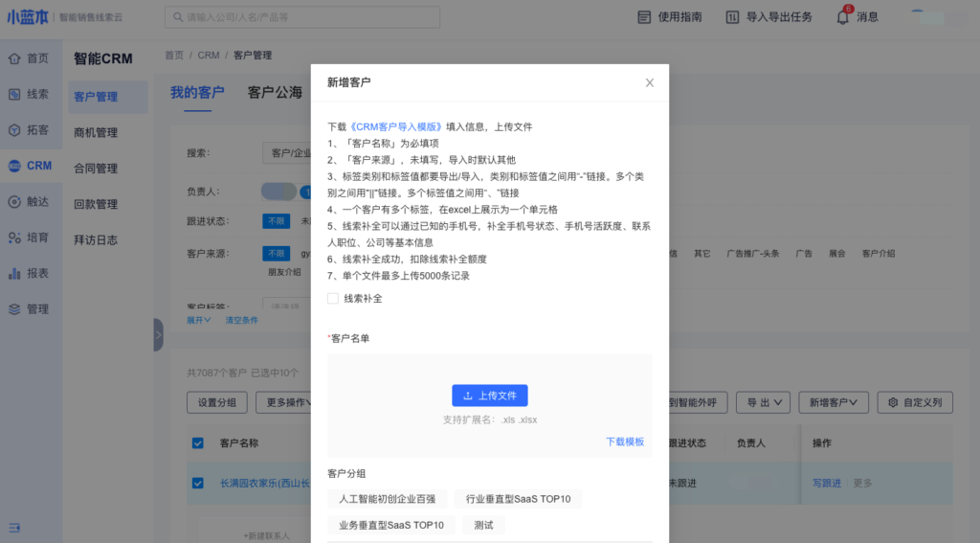Expand the 新增客户 dropdown button
Viewport: 980px width, 543px height.
832,402
